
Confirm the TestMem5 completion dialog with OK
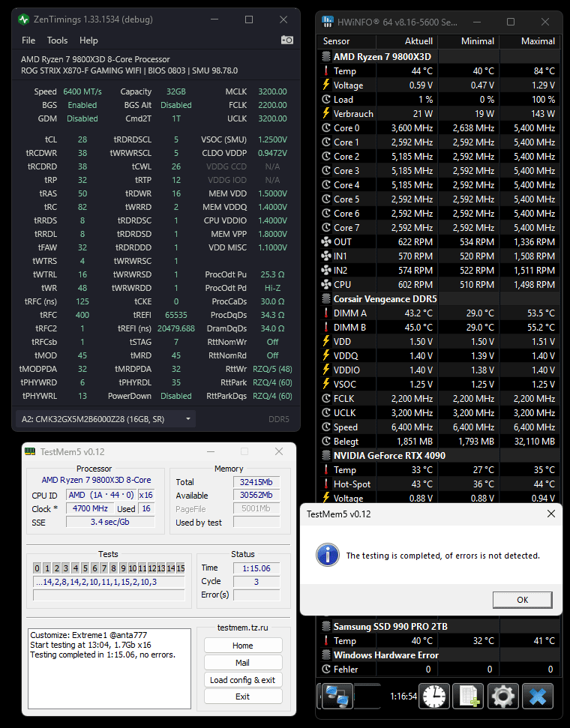click(522, 600)
